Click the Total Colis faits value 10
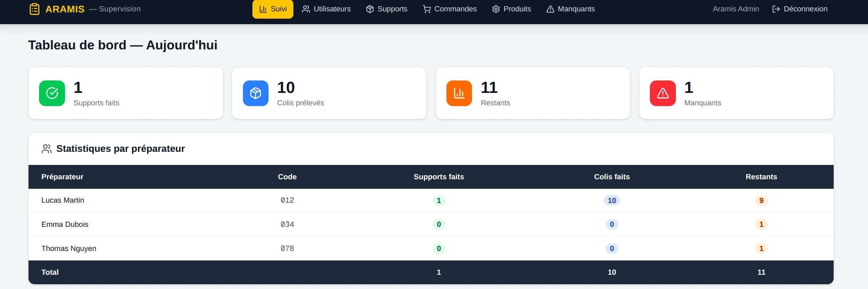The image size is (868, 289). tap(612, 272)
